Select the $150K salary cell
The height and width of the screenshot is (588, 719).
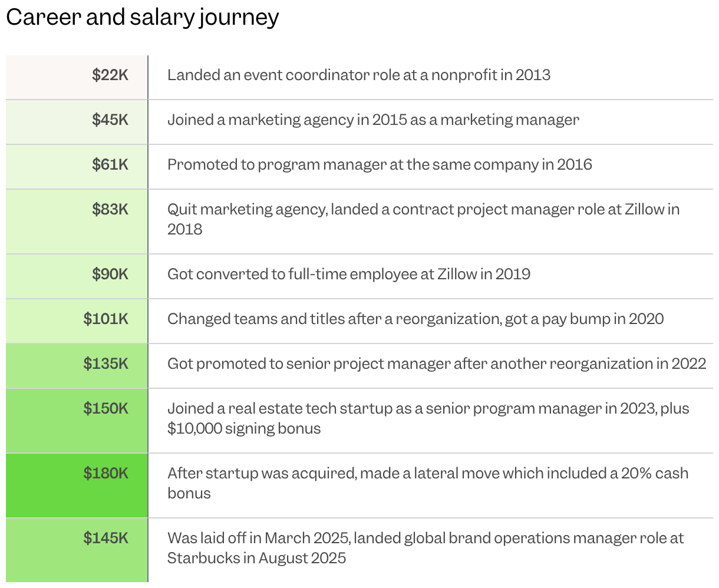(77, 421)
